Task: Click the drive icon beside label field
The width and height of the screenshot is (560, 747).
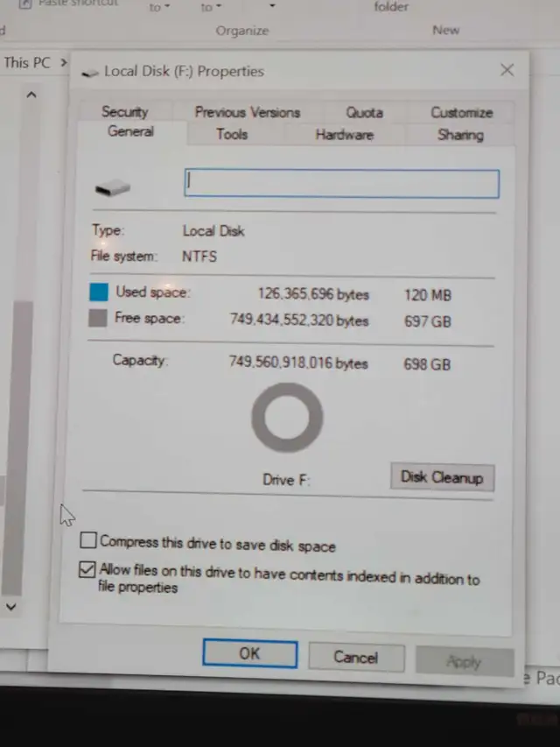Action: click(x=112, y=187)
